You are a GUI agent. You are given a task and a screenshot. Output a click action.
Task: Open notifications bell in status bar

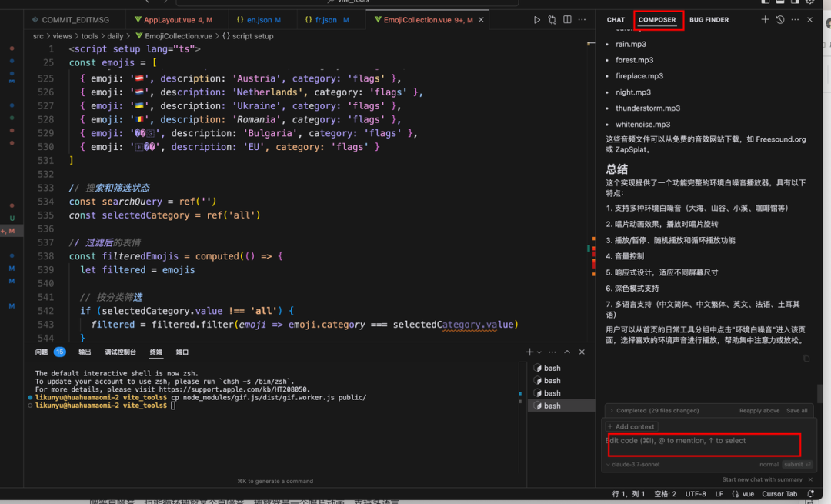(x=810, y=493)
